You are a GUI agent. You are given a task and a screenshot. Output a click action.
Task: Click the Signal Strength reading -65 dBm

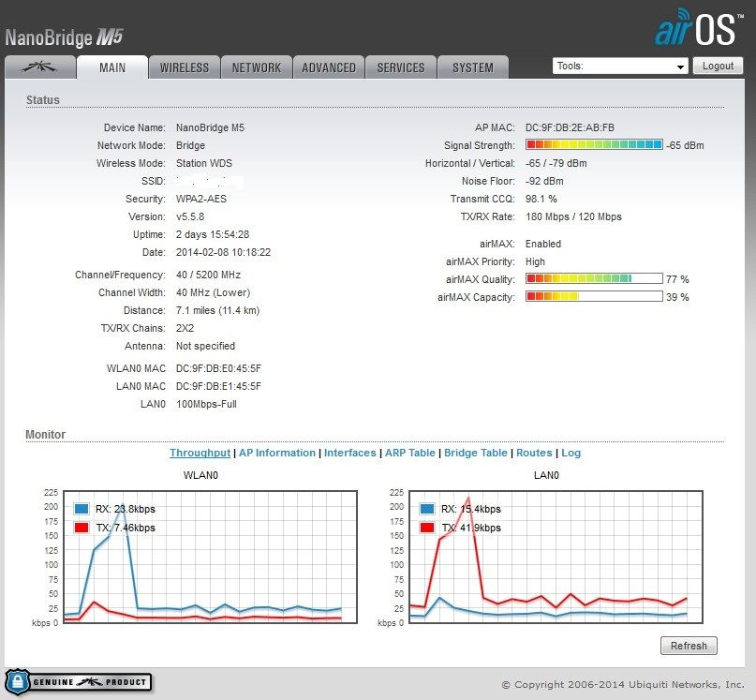click(x=685, y=145)
